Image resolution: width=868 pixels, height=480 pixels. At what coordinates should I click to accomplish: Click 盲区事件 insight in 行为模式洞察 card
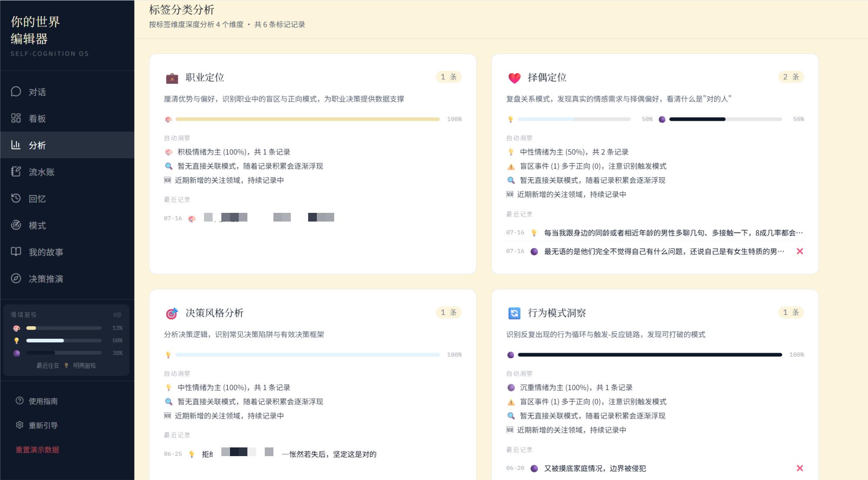coord(593,402)
